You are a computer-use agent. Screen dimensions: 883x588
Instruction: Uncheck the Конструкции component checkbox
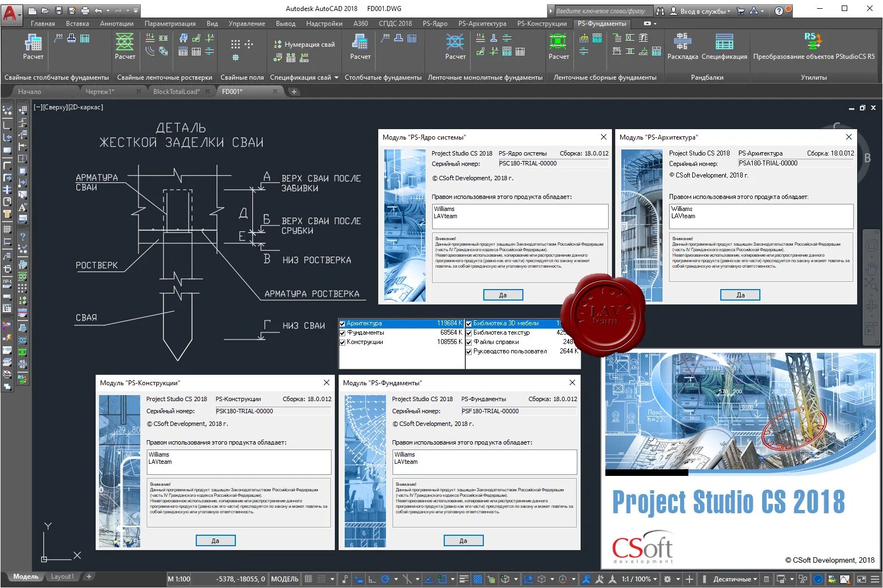tap(343, 342)
